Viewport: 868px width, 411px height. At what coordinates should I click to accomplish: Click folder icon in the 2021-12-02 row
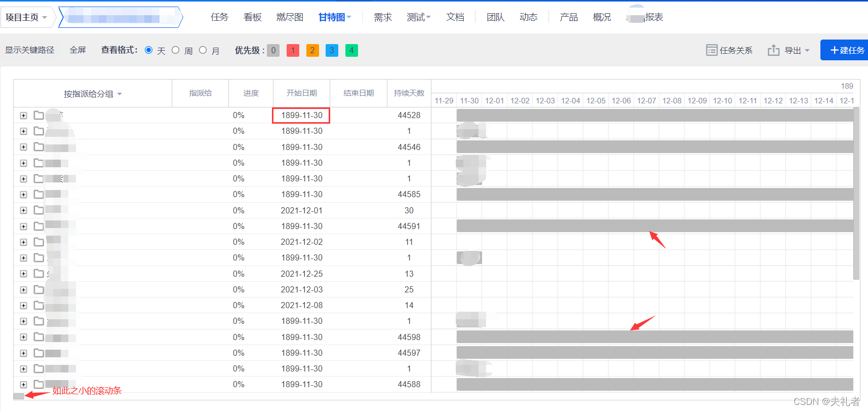tap(39, 242)
